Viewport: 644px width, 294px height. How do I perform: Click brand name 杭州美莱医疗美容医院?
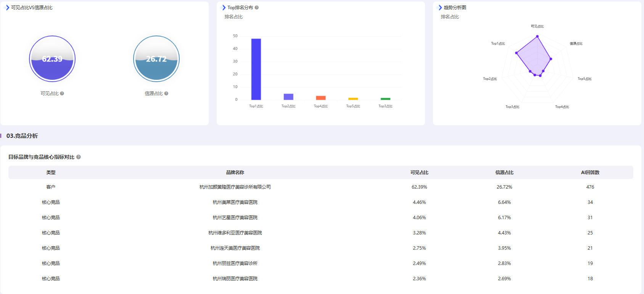(x=235, y=202)
